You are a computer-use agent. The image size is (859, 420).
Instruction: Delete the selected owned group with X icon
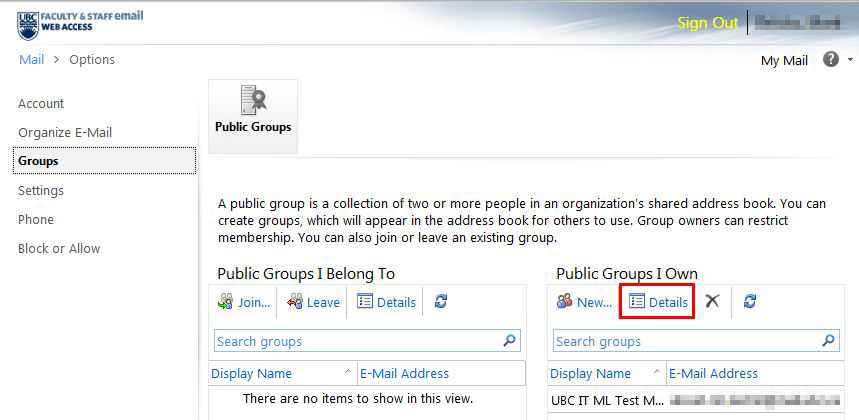[712, 302]
